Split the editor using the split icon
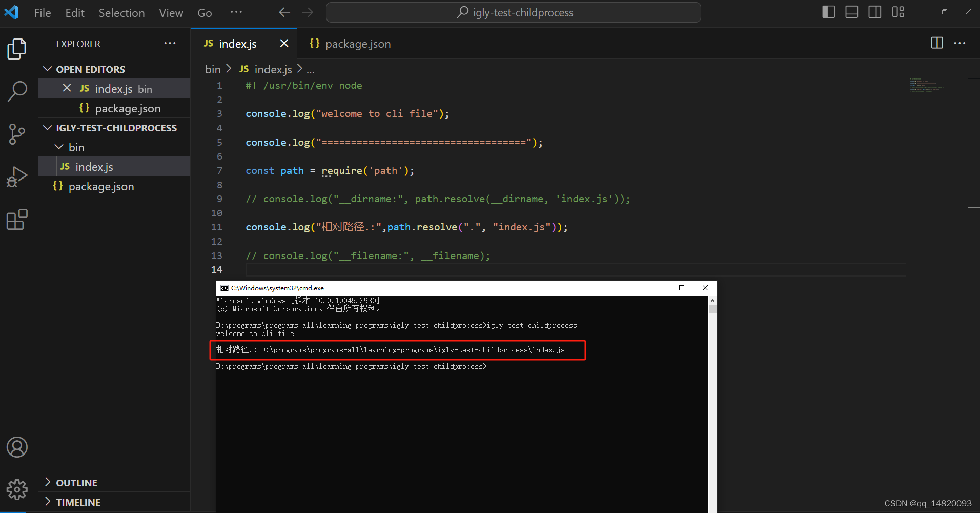980x513 pixels. pos(937,43)
